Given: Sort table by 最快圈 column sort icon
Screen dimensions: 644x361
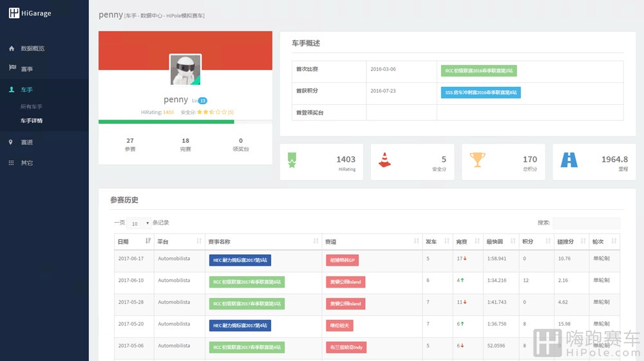Looking at the screenshot, I should click(x=513, y=241).
